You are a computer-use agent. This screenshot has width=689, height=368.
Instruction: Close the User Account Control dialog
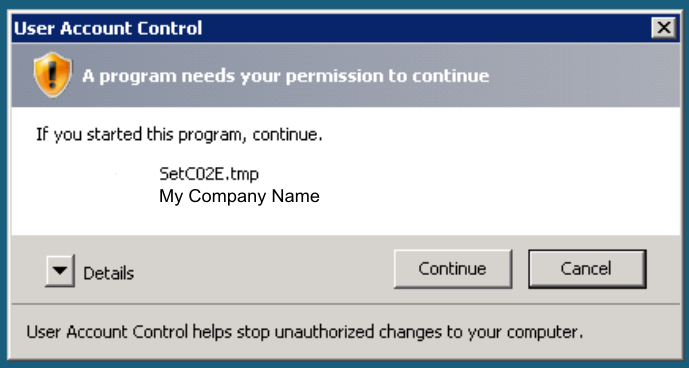[x=664, y=28]
